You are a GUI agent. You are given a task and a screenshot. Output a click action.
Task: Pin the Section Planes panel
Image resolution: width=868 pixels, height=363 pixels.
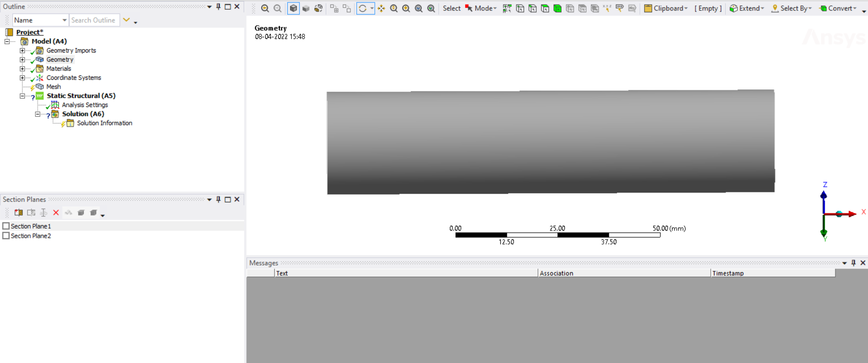(x=218, y=199)
